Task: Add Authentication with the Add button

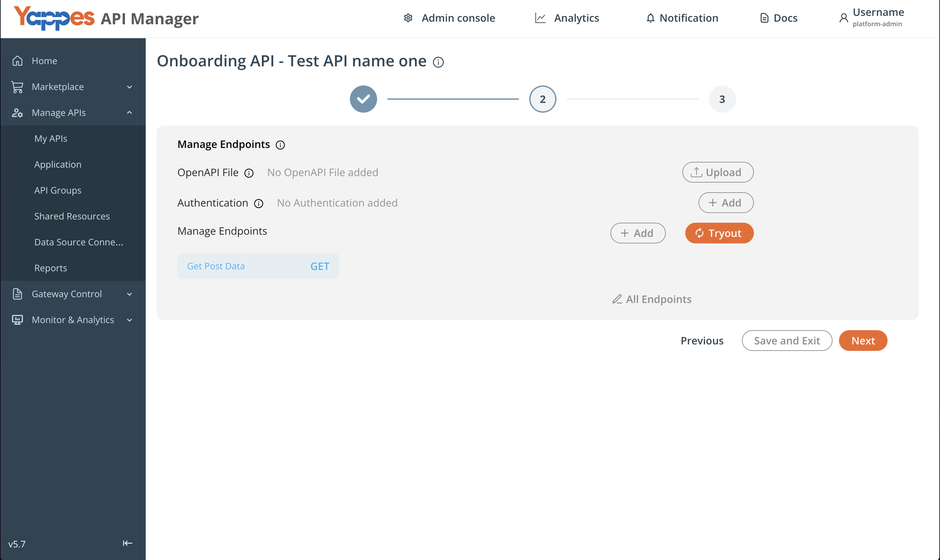Action: (x=726, y=203)
